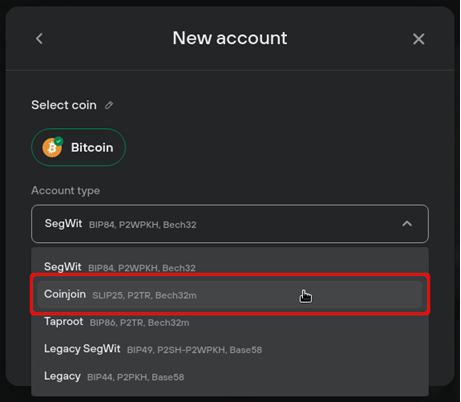Click the BIP49, P2SH-P2WPKH, Base58 description
Image resolution: width=461 pixels, height=402 pixels.
click(194, 350)
